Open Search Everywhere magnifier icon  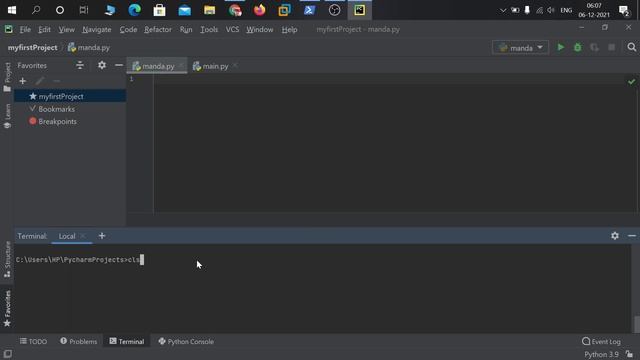pyautogui.click(x=631, y=47)
